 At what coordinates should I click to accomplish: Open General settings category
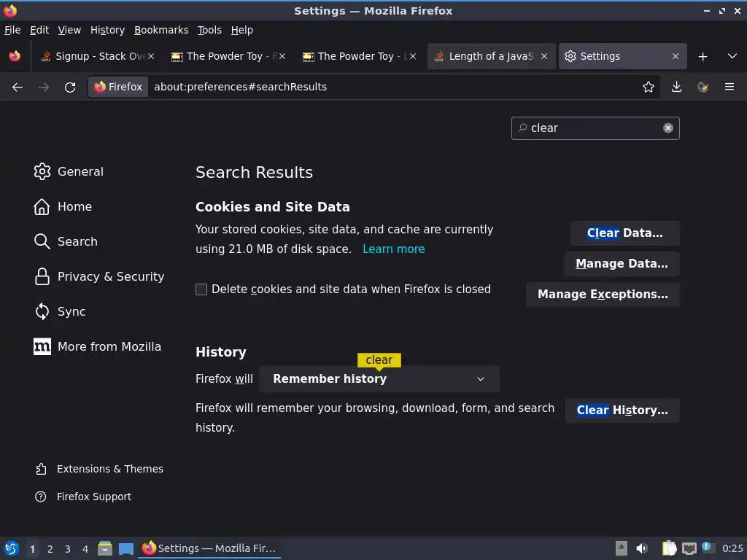click(x=69, y=171)
